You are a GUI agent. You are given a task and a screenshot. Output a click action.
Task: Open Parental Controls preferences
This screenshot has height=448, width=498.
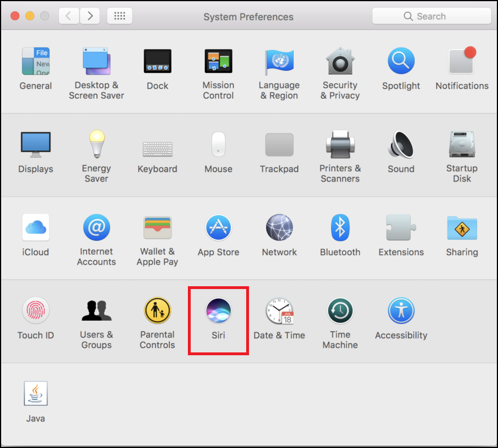[x=157, y=311]
